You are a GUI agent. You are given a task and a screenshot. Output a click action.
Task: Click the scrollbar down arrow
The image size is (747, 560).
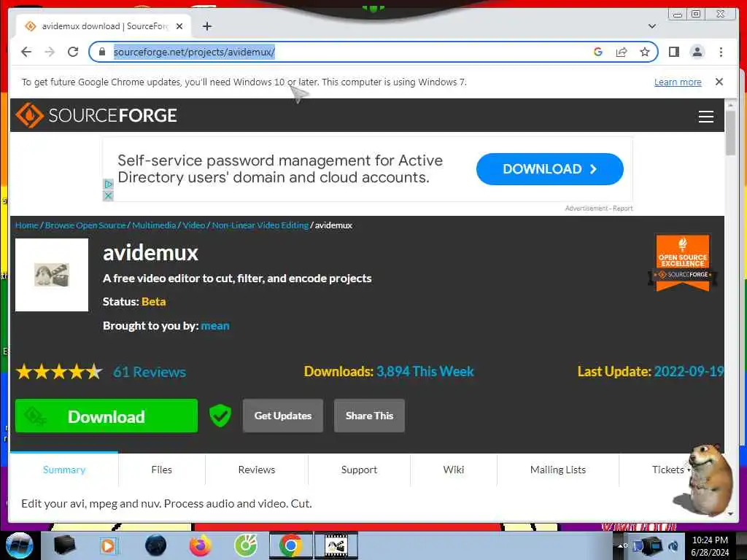point(731,514)
